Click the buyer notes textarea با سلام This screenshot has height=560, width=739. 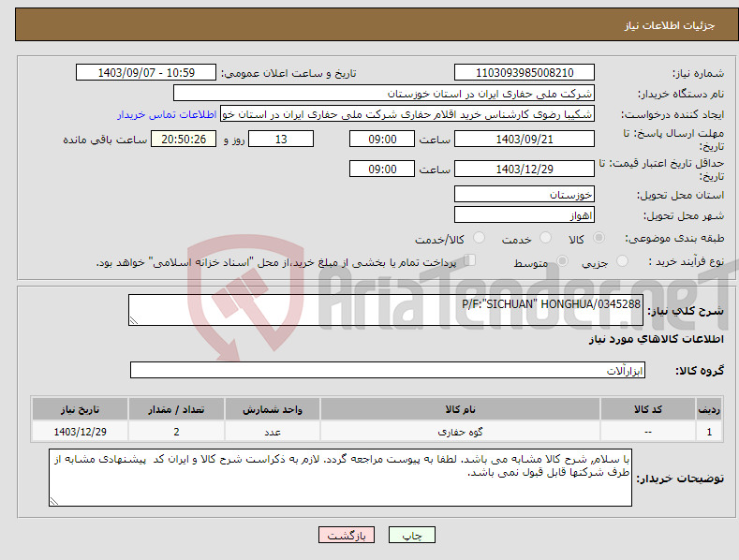340,478
